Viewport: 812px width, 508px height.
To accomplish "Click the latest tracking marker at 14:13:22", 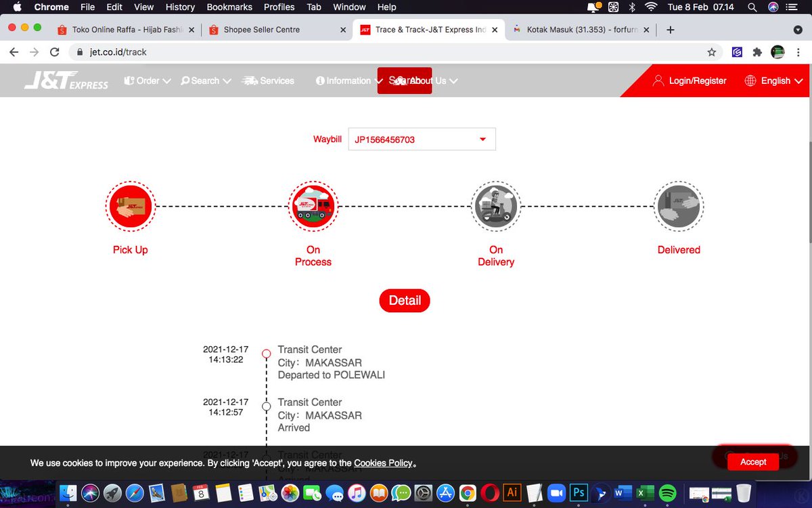I will tap(267, 354).
